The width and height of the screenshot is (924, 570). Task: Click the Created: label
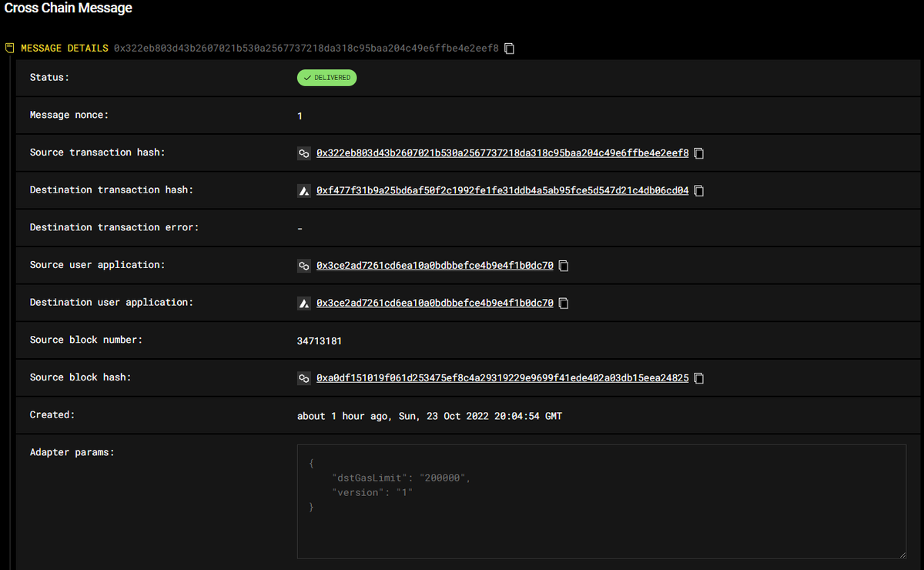click(52, 414)
